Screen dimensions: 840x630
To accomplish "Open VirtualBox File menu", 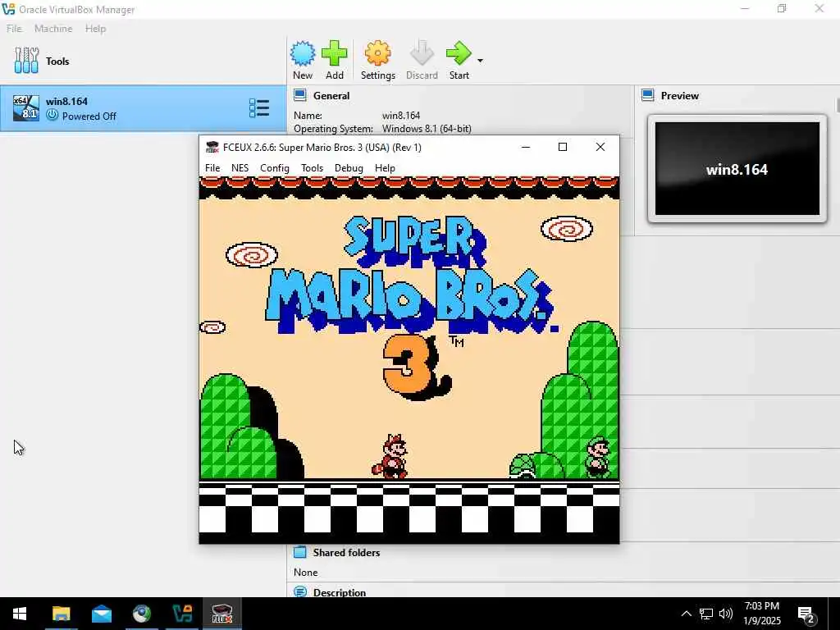I will 14,29.
